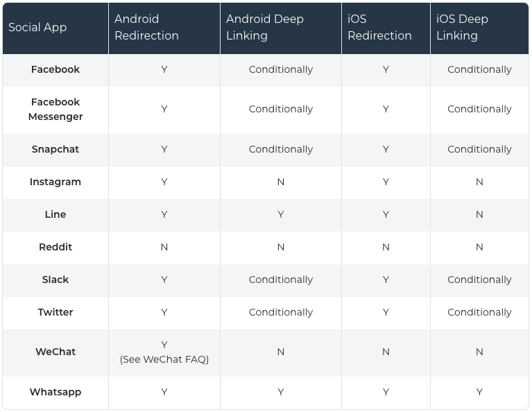This screenshot has height=412, width=532.
Task: Select the Line row label
Action: (x=55, y=214)
